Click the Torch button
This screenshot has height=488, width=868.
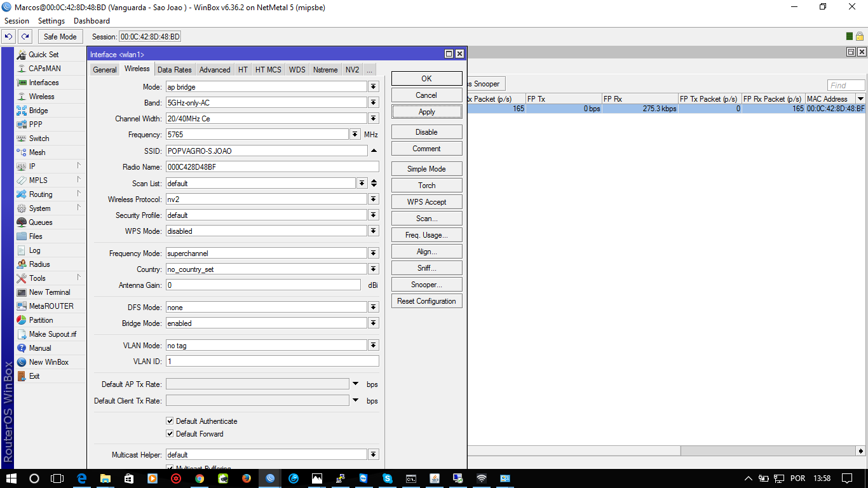click(426, 186)
